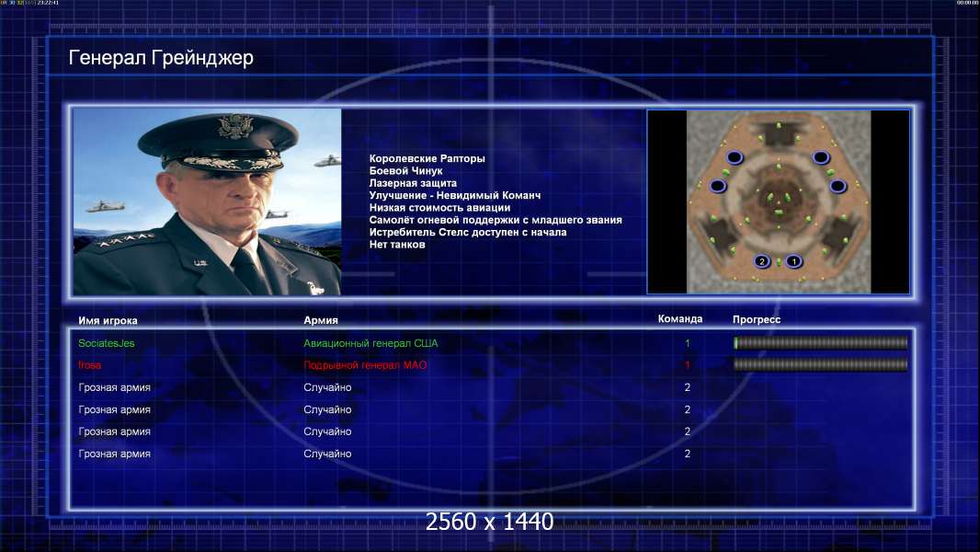
Task: Select the empty right-side lower start position marker
Action: (x=838, y=186)
